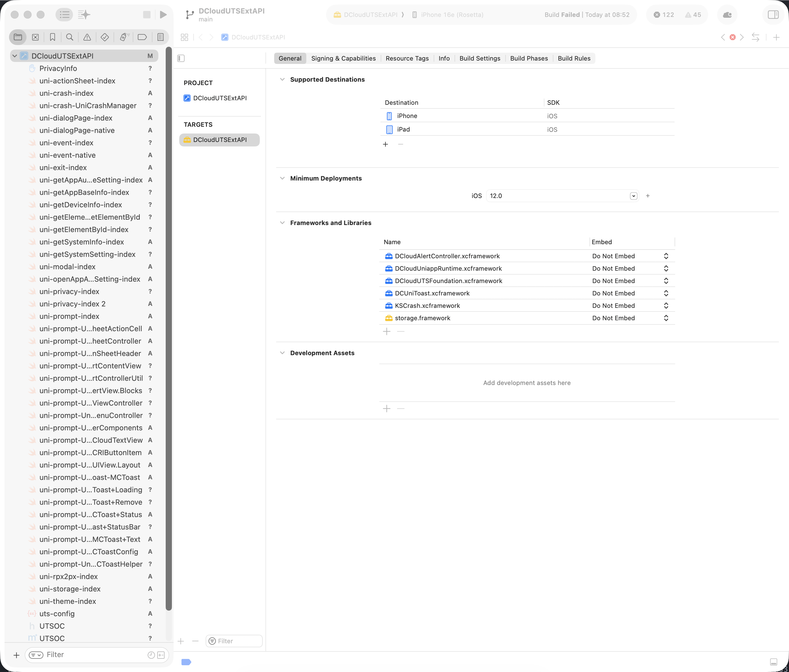Toggle the right inspector panel
789x672 pixels.
tap(773, 14)
